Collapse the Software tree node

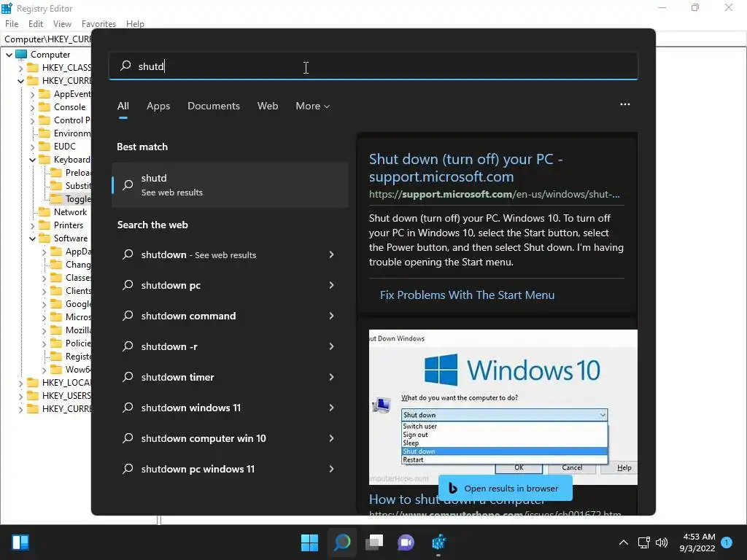[x=32, y=238]
